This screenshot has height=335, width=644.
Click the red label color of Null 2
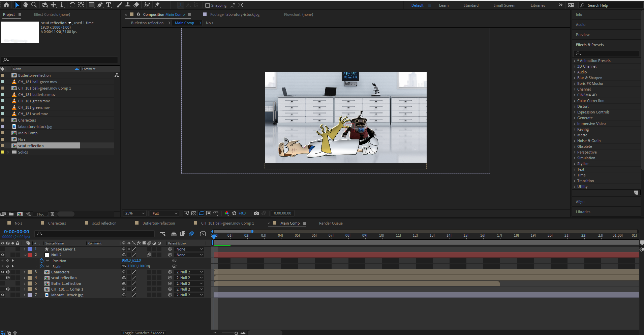click(x=30, y=255)
